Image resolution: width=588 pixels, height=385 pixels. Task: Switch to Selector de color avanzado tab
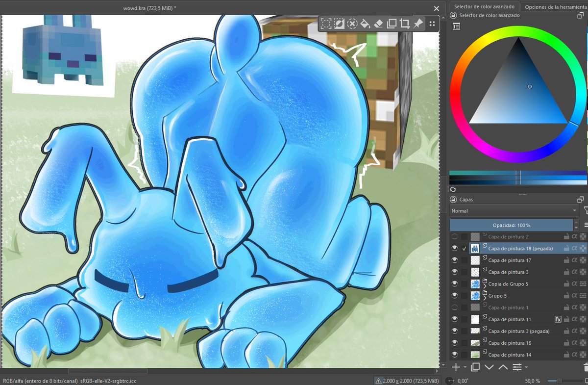(x=484, y=7)
